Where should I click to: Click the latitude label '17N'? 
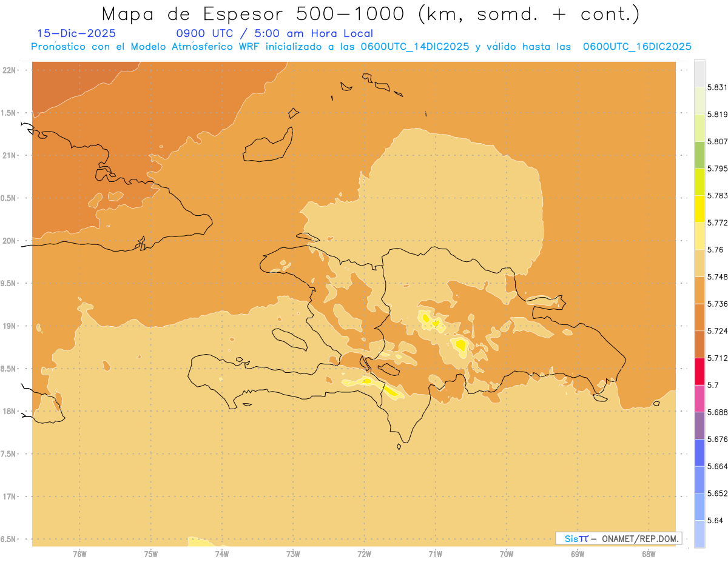(9, 497)
